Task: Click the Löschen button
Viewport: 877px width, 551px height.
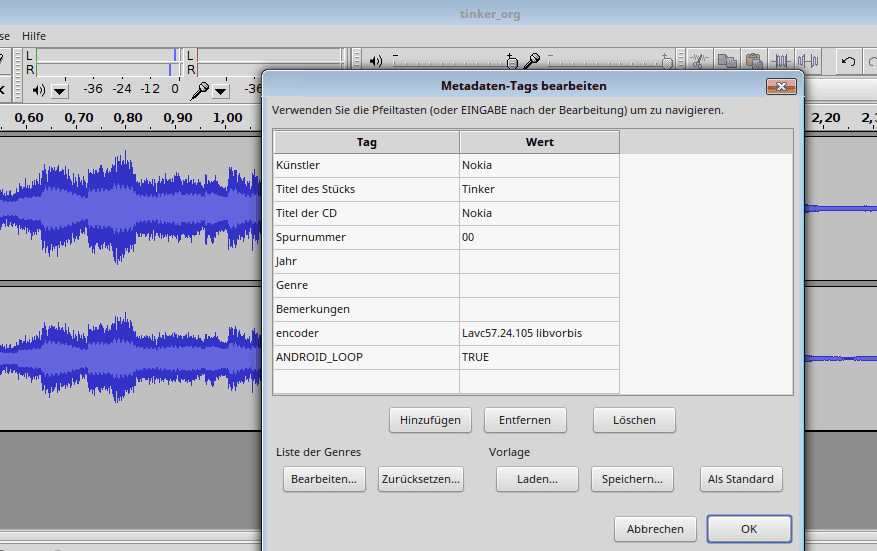Action: (x=634, y=420)
